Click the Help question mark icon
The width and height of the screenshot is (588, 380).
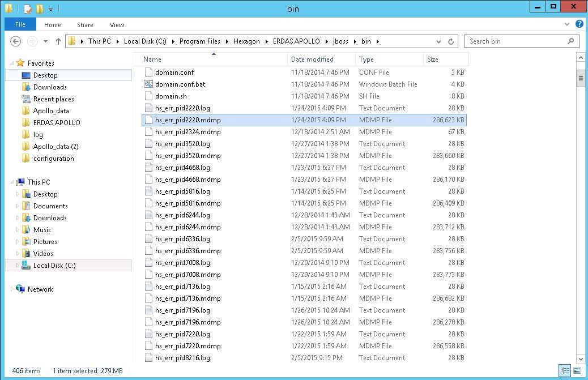pos(578,24)
